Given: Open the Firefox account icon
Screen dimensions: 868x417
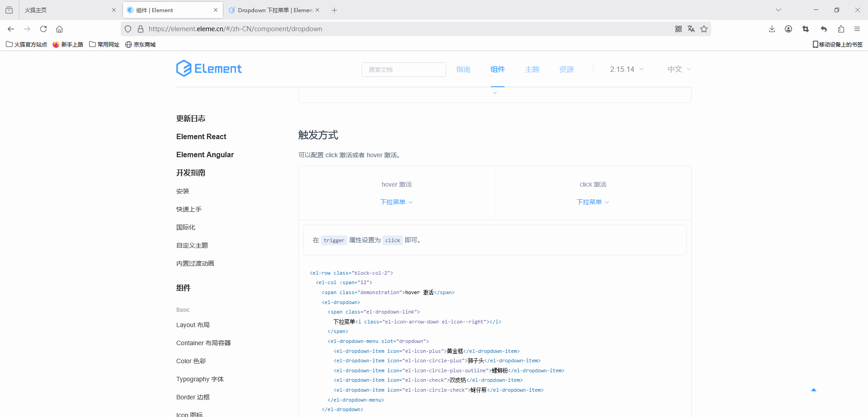Looking at the screenshot, I should coord(788,29).
